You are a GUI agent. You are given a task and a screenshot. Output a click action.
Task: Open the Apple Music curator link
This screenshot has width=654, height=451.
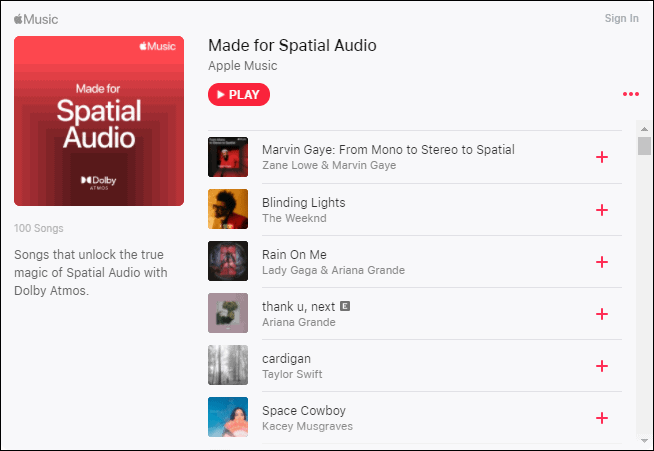[x=242, y=66]
